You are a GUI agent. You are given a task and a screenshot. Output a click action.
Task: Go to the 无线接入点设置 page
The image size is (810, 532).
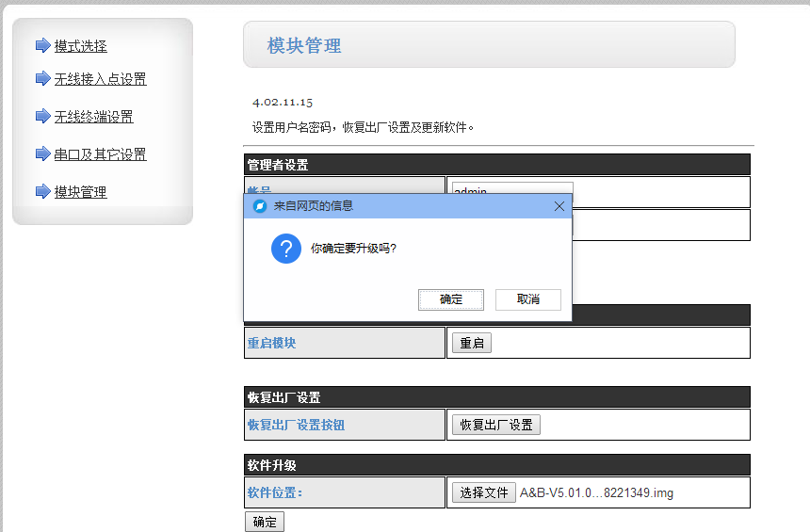pyautogui.click(x=100, y=80)
